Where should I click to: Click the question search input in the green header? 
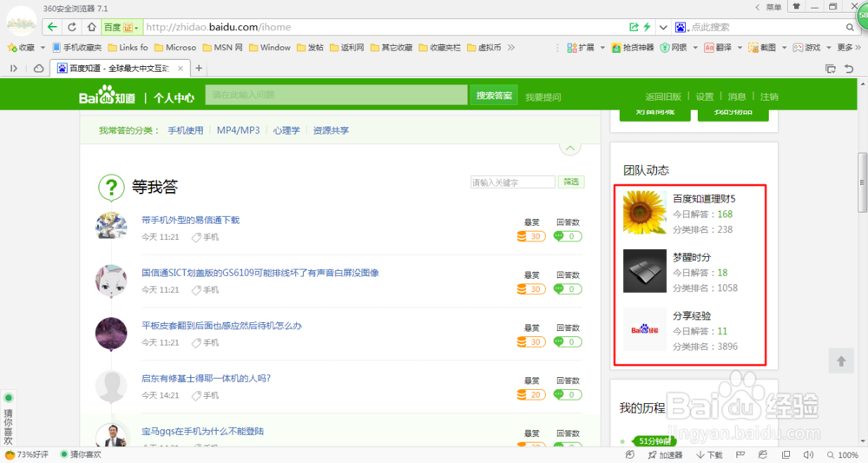[336, 95]
